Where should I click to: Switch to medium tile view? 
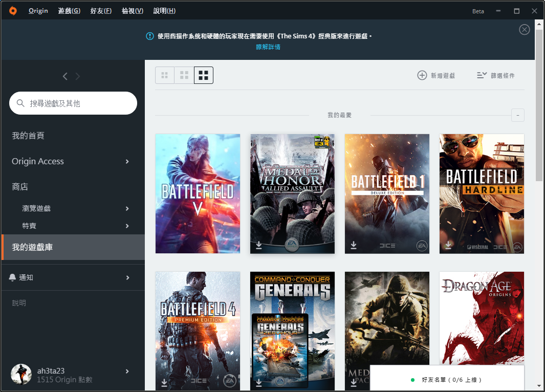184,75
